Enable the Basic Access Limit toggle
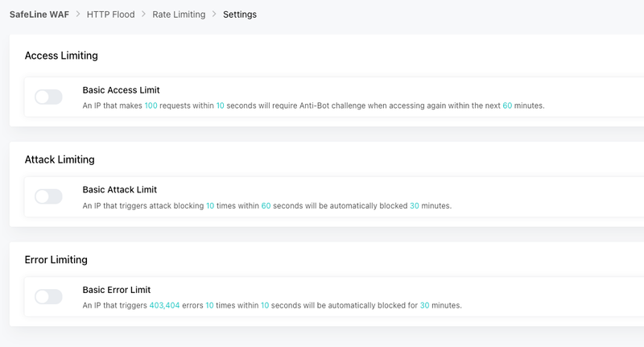This screenshot has height=347, width=644. point(48,97)
